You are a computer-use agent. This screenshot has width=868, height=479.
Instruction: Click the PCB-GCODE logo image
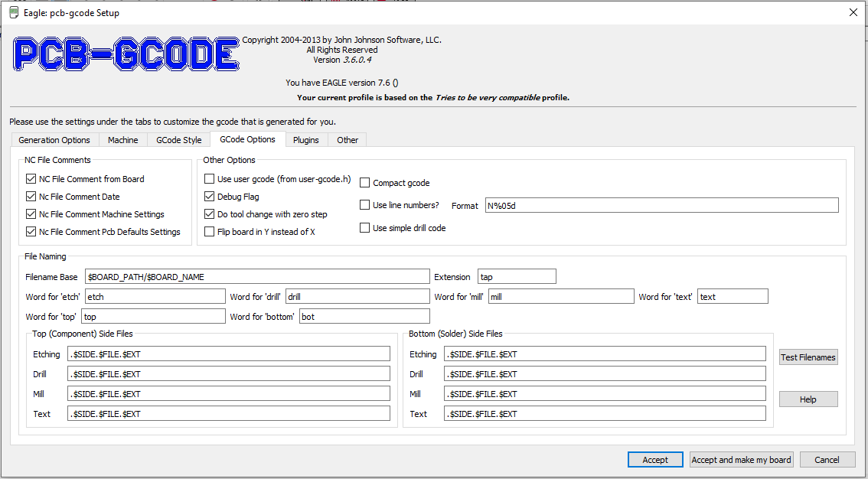127,54
